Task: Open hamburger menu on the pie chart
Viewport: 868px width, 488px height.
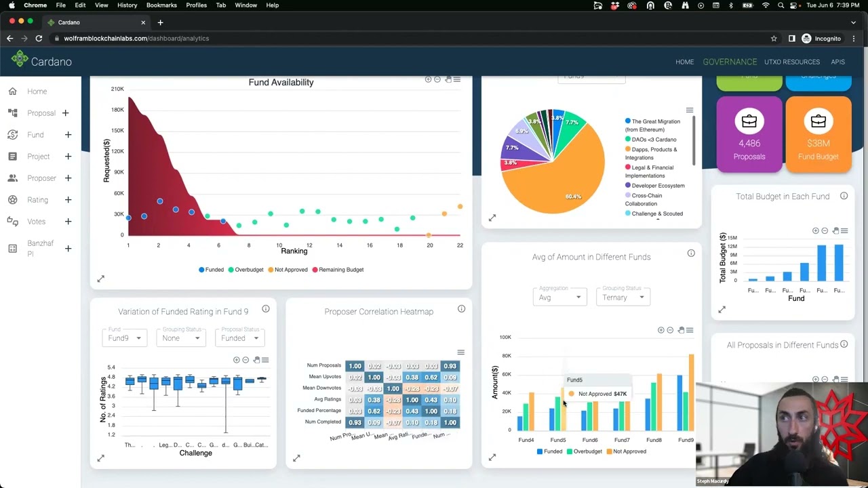Action: (690, 110)
